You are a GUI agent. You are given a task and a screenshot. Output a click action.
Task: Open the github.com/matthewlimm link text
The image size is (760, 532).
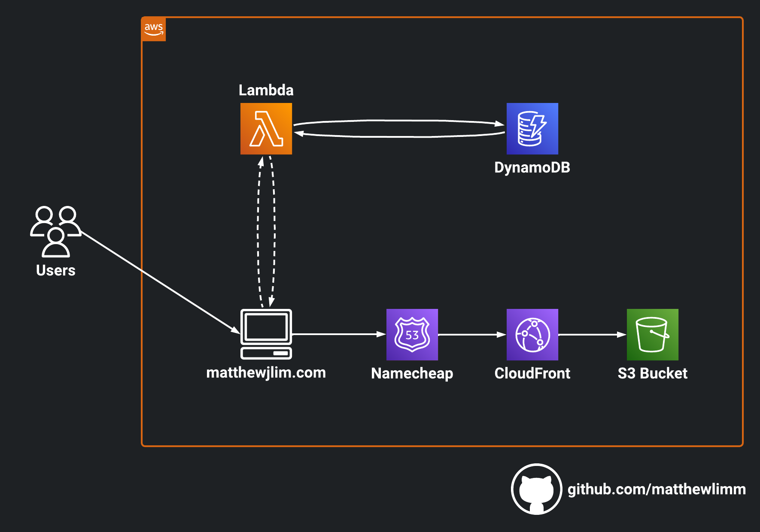(657, 489)
